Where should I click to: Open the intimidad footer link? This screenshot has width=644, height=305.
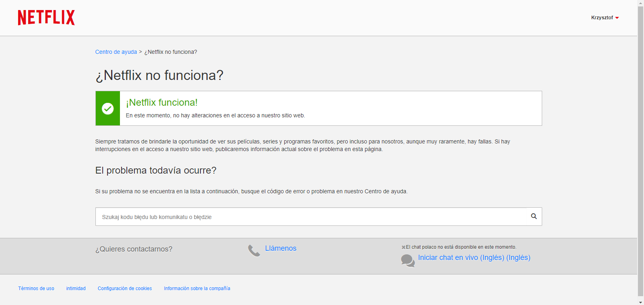coord(76,289)
